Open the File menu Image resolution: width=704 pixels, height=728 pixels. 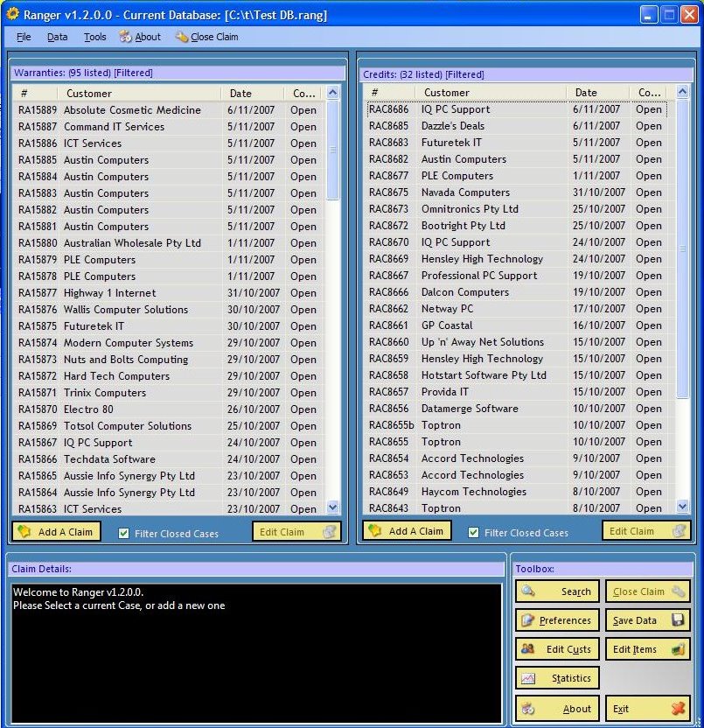coord(24,37)
